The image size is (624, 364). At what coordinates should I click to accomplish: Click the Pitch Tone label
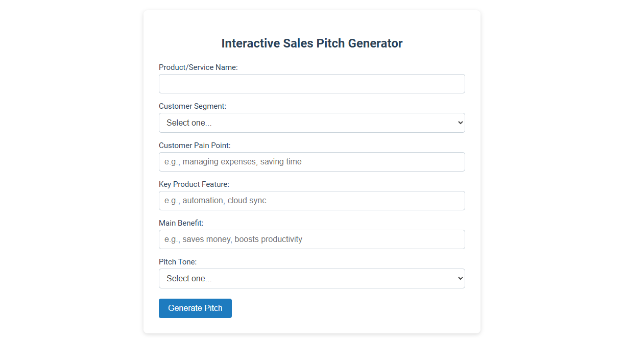[x=178, y=261]
